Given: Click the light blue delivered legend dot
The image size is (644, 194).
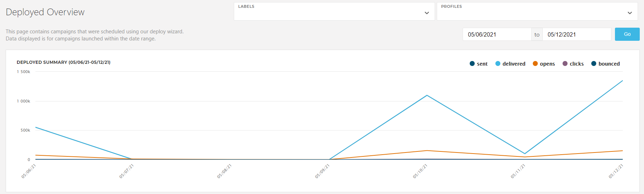Looking at the screenshot, I should point(498,64).
